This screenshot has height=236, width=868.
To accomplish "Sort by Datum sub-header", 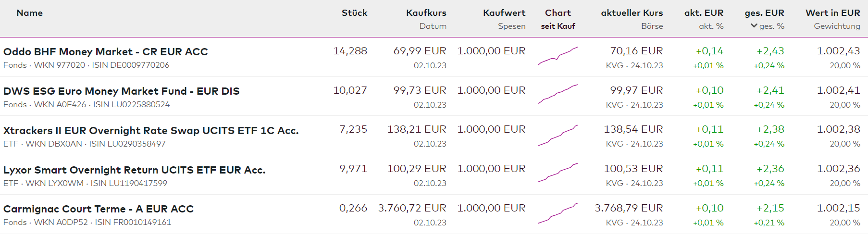I will pos(433,26).
